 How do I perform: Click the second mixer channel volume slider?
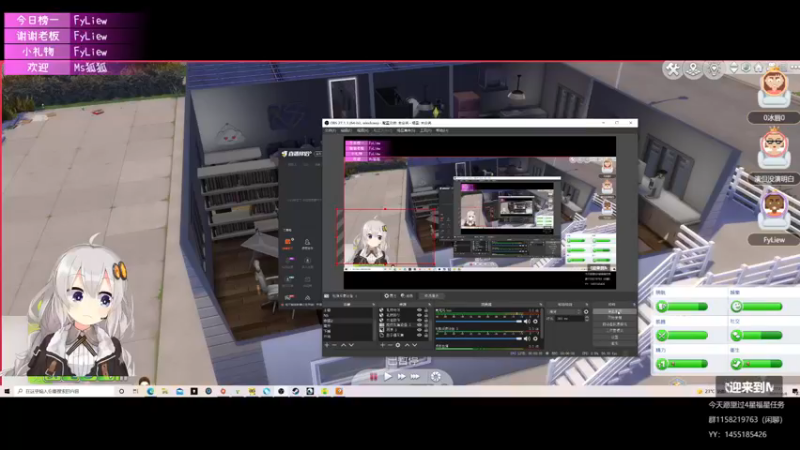point(479,339)
